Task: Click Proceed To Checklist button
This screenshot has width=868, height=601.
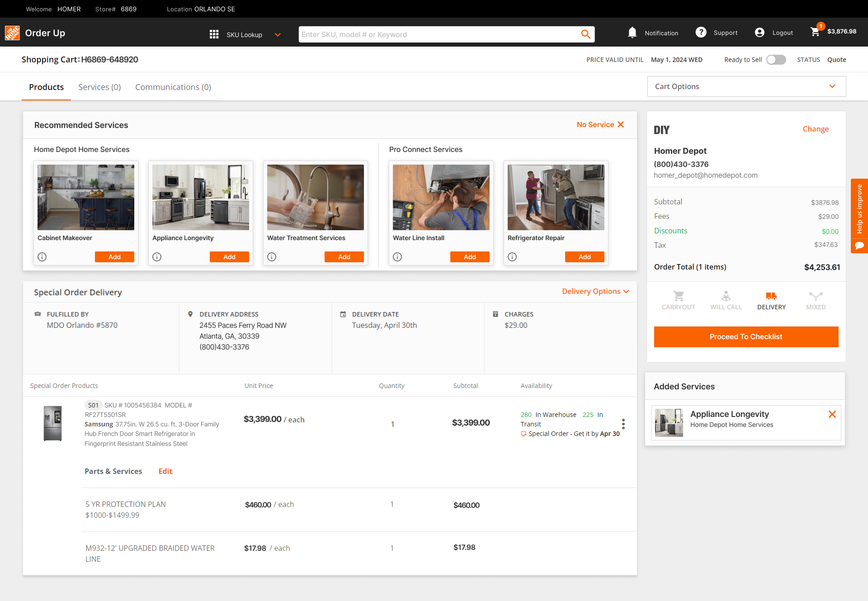Action: tap(746, 336)
